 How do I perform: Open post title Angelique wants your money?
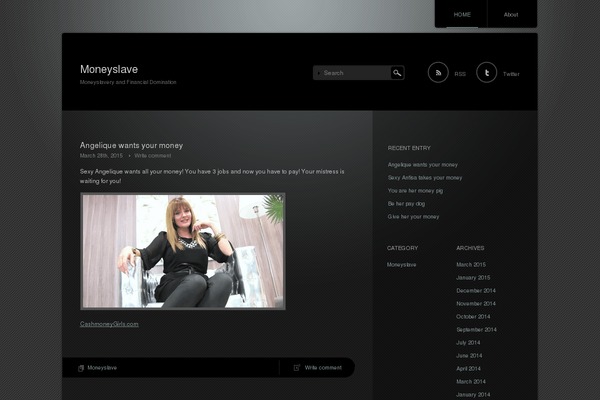pyautogui.click(x=131, y=145)
